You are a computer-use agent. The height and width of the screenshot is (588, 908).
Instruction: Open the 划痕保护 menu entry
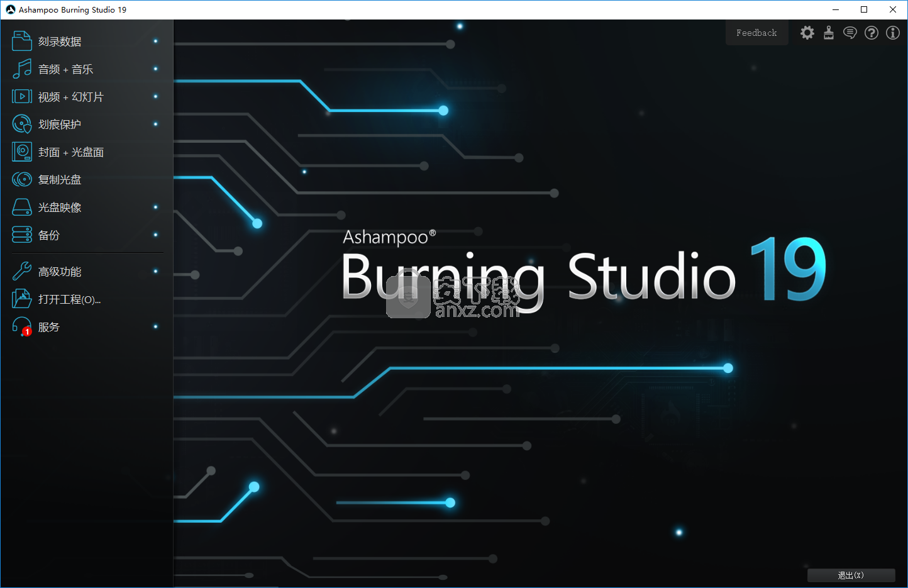pyautogui.click(x=60, y=125)
